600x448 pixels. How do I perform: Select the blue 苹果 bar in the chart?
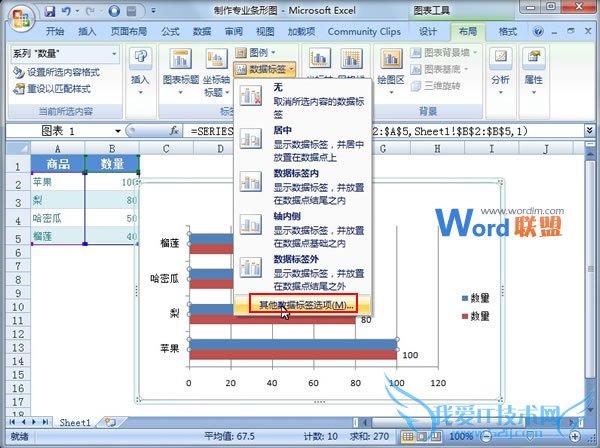coord(293,344)
